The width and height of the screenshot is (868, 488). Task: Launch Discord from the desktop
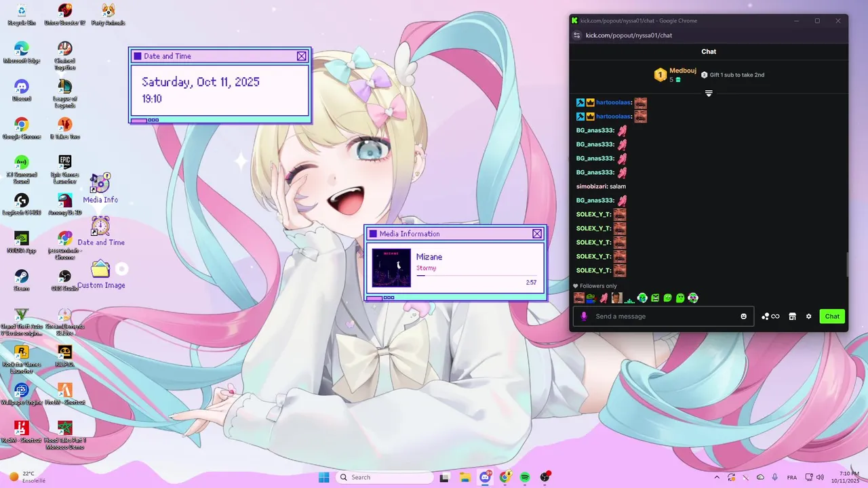pos(22,90)
